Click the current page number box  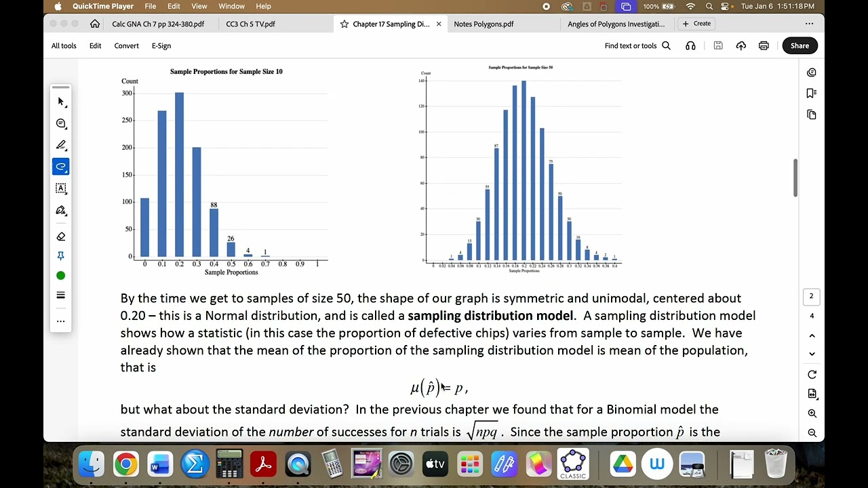point(811,296)
